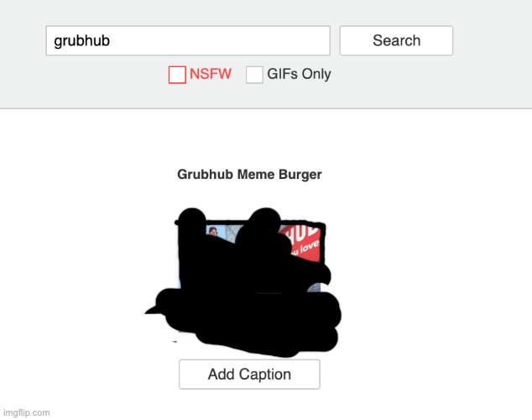Click the Search button
The width and height of the screenshot is (532, 420).
[396, 40]
